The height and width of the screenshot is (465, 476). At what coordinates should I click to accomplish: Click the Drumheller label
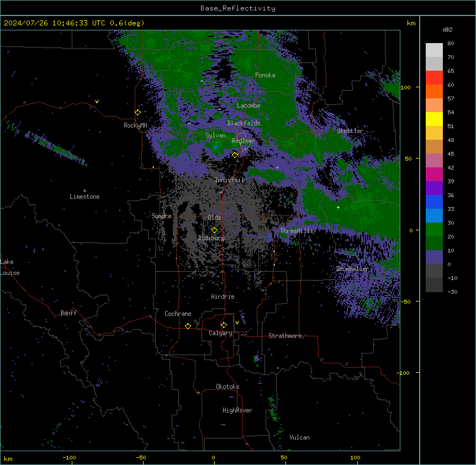[x=352, y=269]
